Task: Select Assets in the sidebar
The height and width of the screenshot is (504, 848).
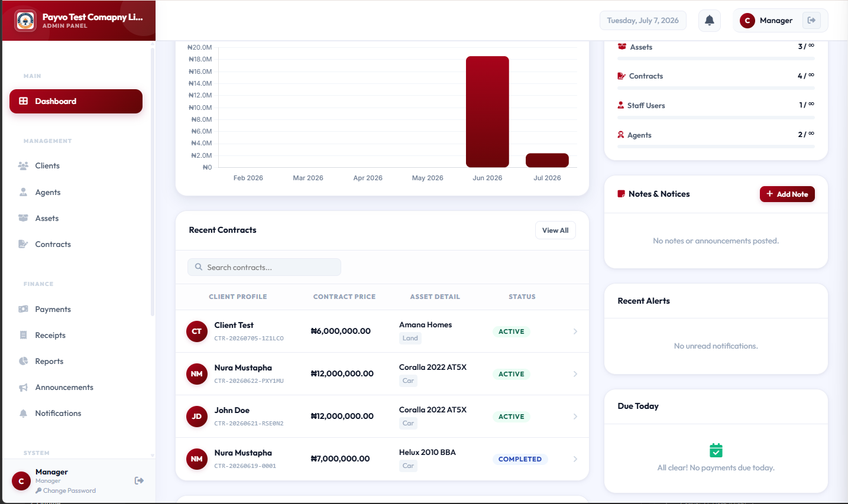Action: [76, 218]
